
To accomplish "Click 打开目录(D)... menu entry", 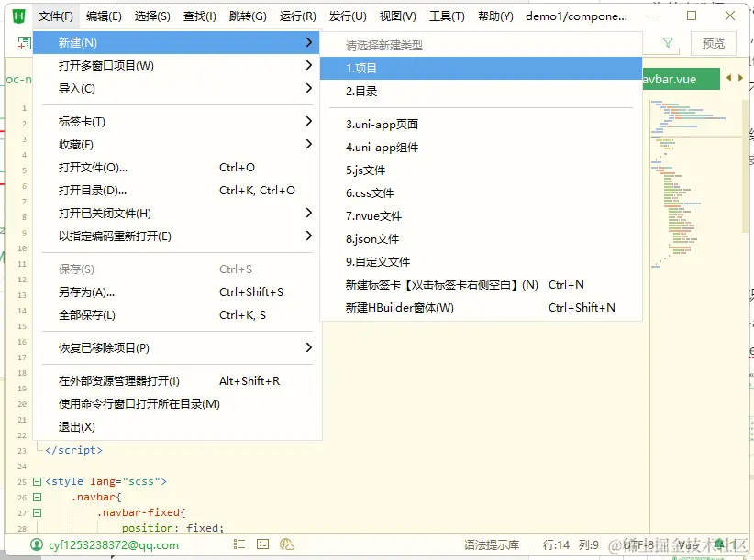I will pos(176,191).
